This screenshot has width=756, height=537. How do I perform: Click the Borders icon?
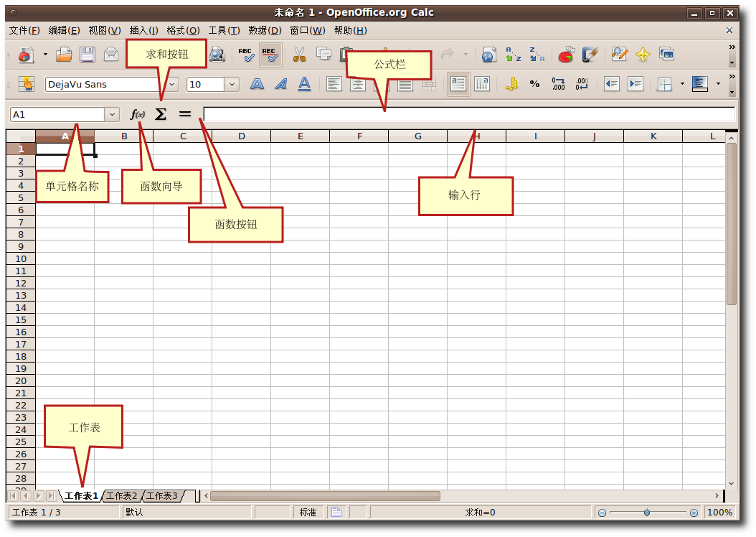click(664, 85)
